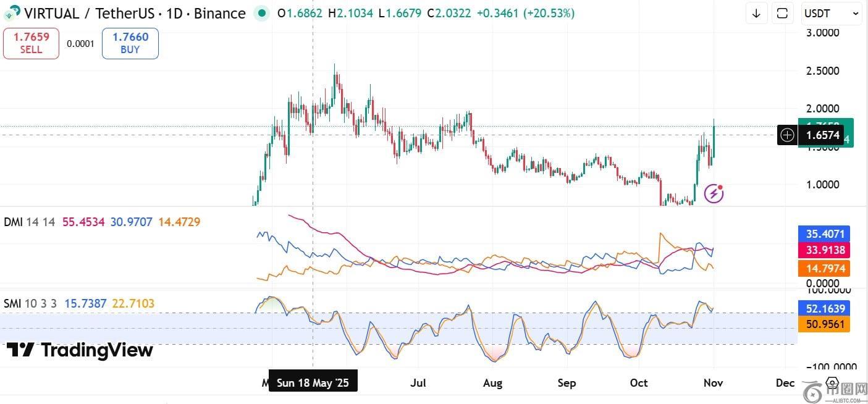The width and height of the screenshot is (868, 404).
Task: Click the Sep label on time axis
Action: 567,383
